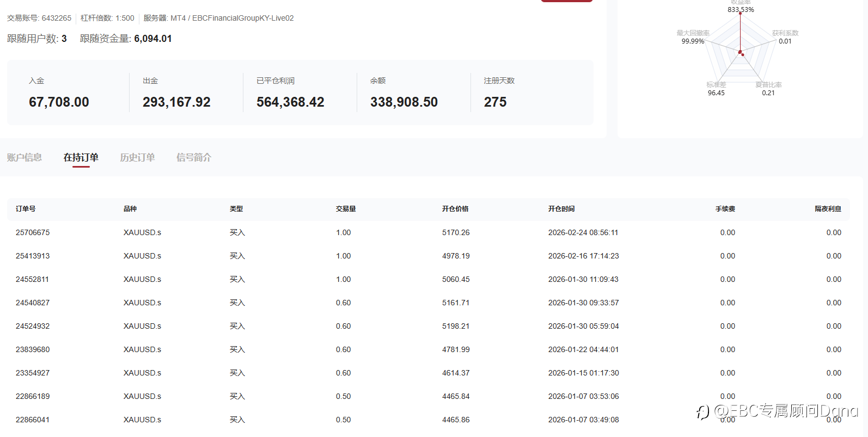Click the 注册天数 value 275
Viewport: 868px width, 437px height.
coord(495,102)
